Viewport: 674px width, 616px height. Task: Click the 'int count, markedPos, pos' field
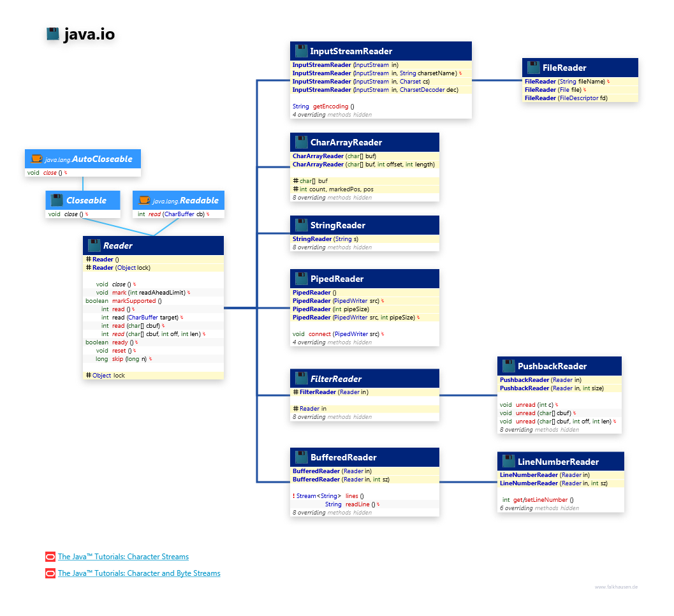(336, 189)
